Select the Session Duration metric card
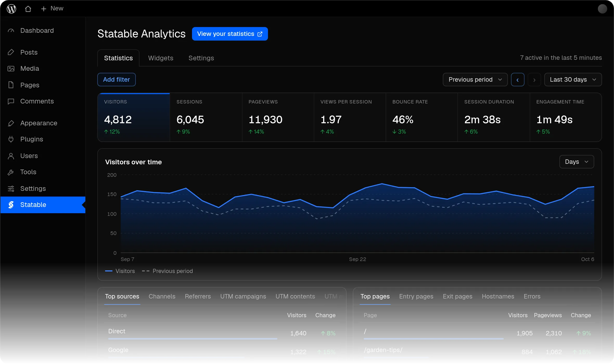The width and height of the screenshot is (614, 364). tap(494, 117)
